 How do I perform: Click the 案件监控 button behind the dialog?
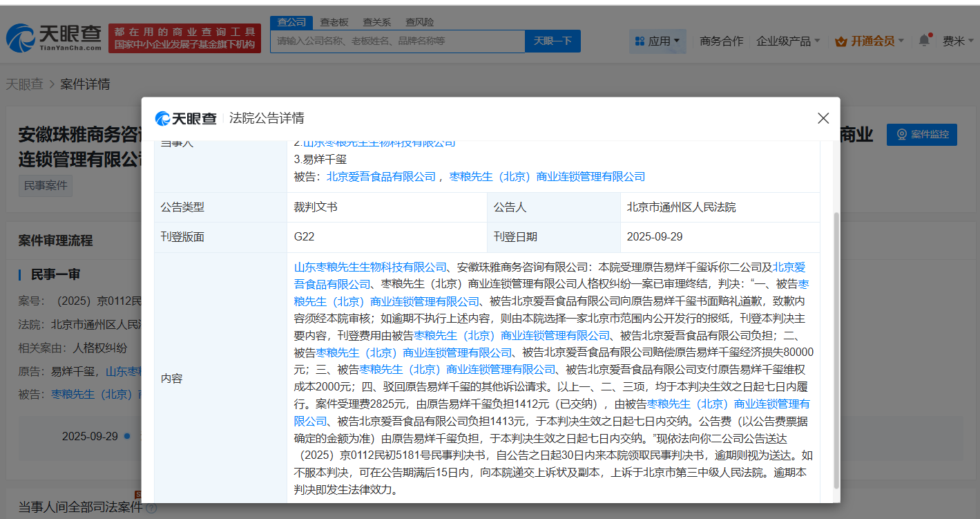pos(922,135)
